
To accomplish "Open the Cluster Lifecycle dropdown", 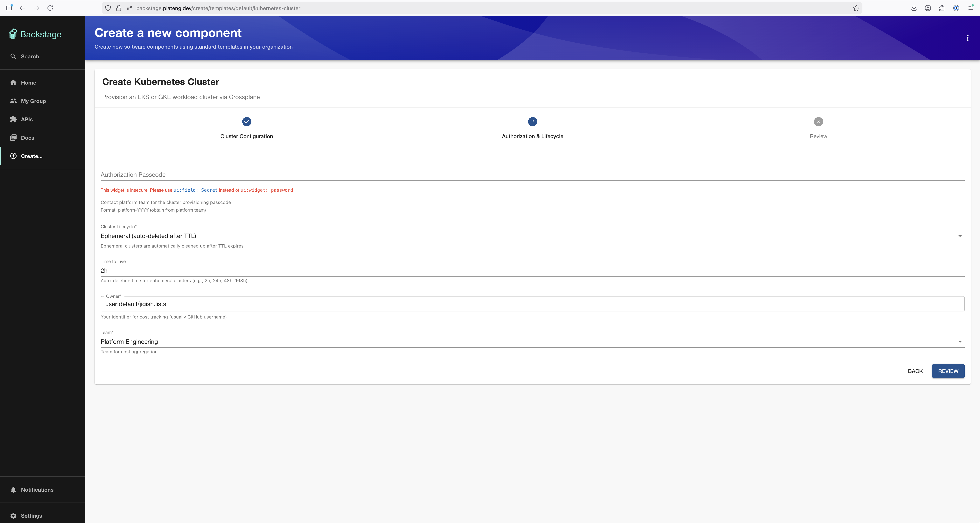I will click(x=960, y=236).
